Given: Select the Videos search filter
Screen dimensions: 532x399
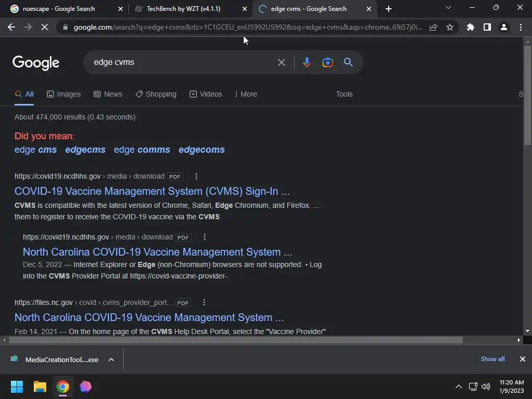Looking at the screenshot, I should [x=206, y=95].
